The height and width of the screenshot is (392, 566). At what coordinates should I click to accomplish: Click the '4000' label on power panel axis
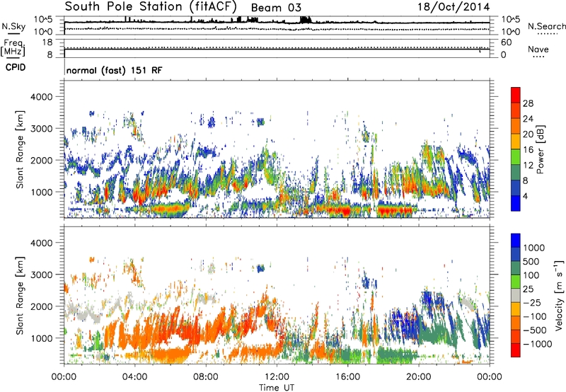tap(41, 97)
